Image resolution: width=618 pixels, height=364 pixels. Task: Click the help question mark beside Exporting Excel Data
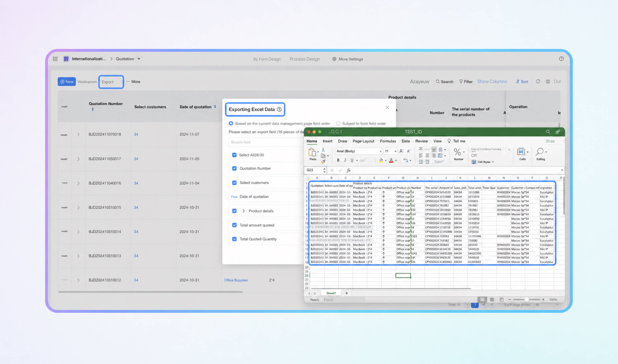coord(279,109)
